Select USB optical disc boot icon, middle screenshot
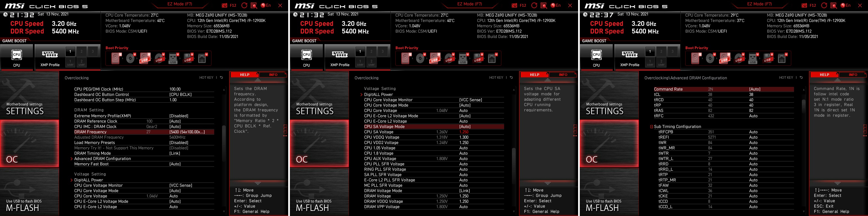The width and height of the screenshot is (868, 216). (x=449, y=58)
